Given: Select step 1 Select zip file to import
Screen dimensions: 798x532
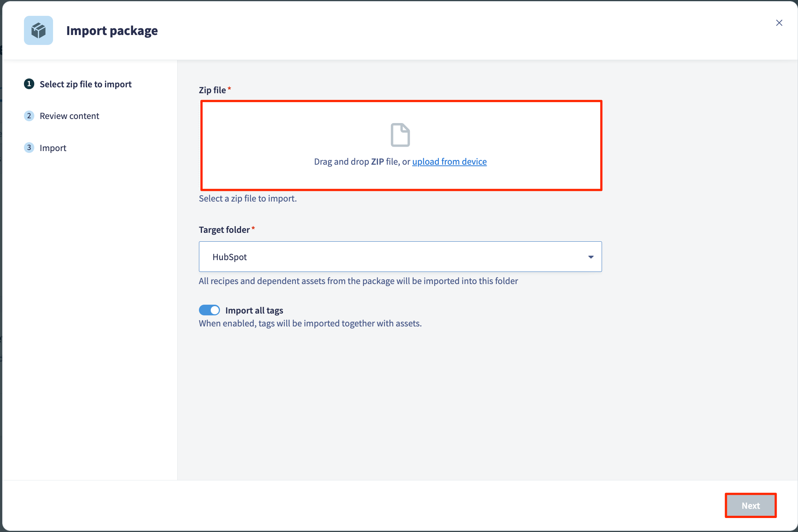Looking at the screenshot, I should (78, 84).
